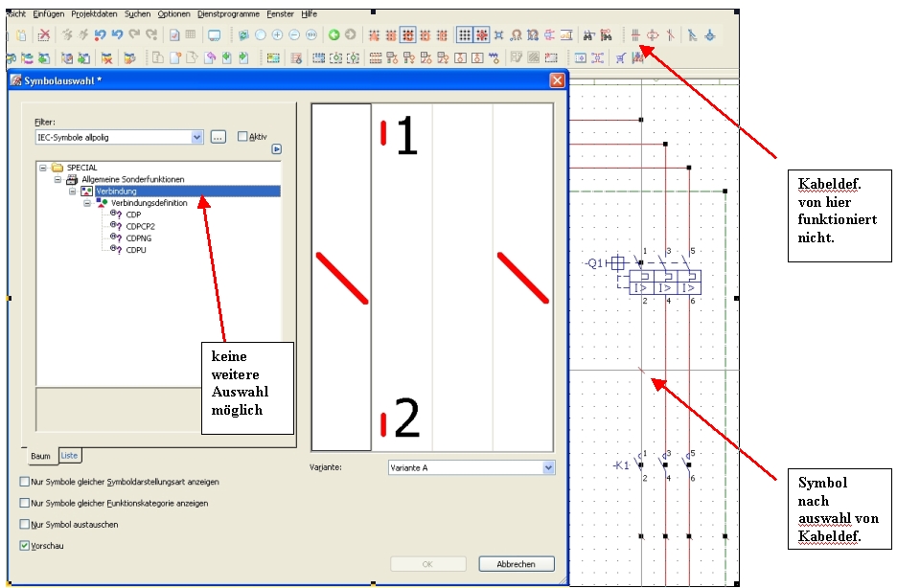Click the object snap square icon

[x=499, y=35]
